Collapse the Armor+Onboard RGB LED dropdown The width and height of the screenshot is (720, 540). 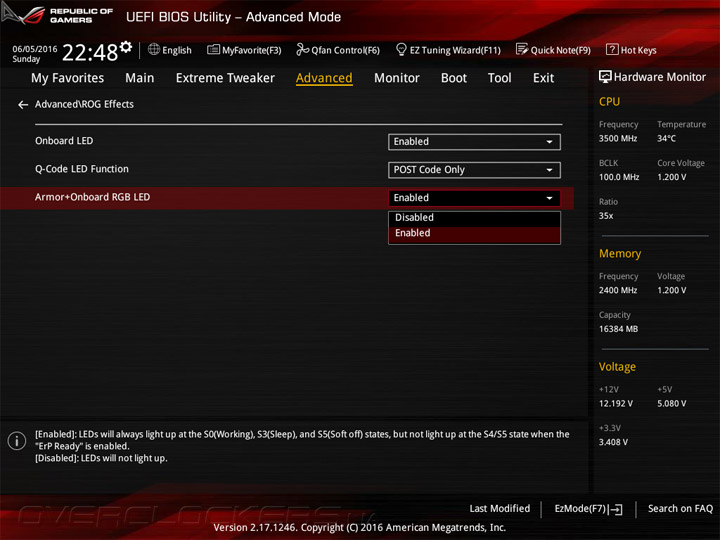(x=474, y=198)
